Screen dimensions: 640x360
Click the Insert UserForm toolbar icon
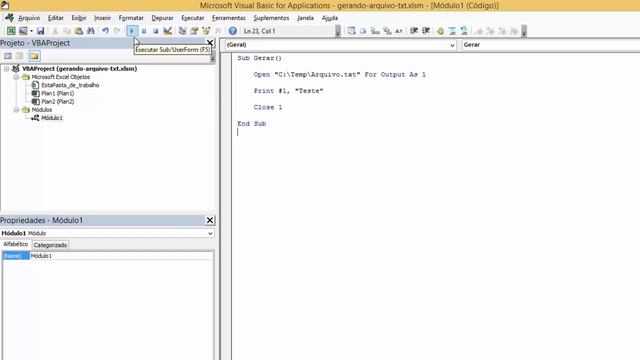(x=23, y=31)
